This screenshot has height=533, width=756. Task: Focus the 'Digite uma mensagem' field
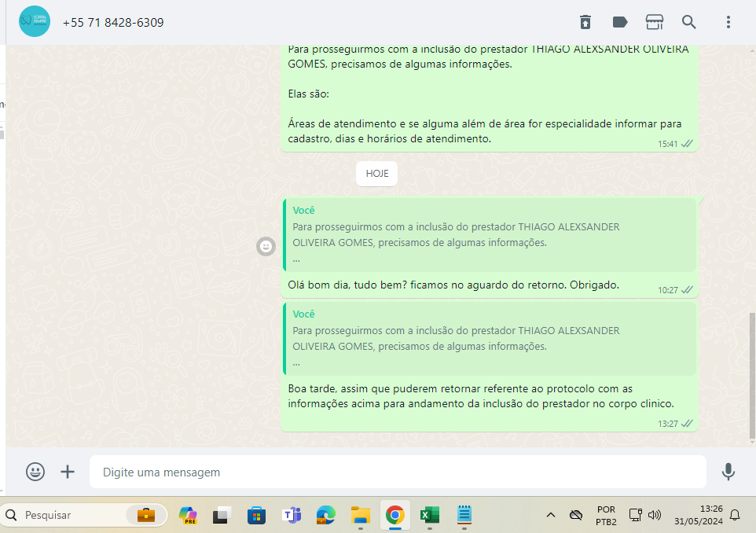tap(398, 472)
